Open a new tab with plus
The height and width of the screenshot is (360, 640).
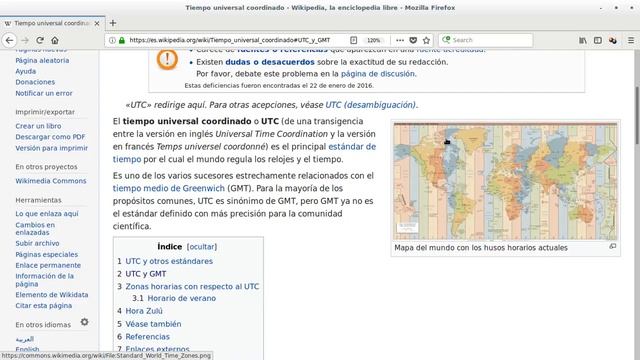[x=113, y=23]
